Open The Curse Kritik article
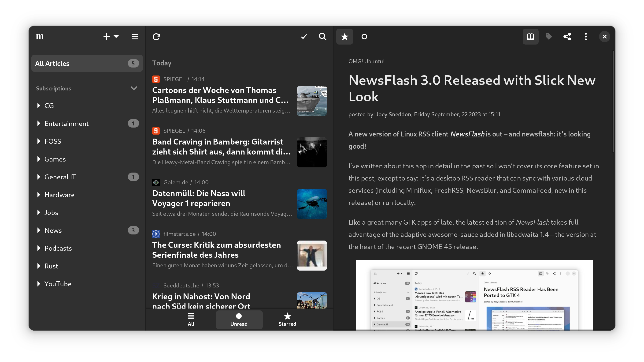The height and width of the screenshot is (362, 644). (x=240, y=251)
